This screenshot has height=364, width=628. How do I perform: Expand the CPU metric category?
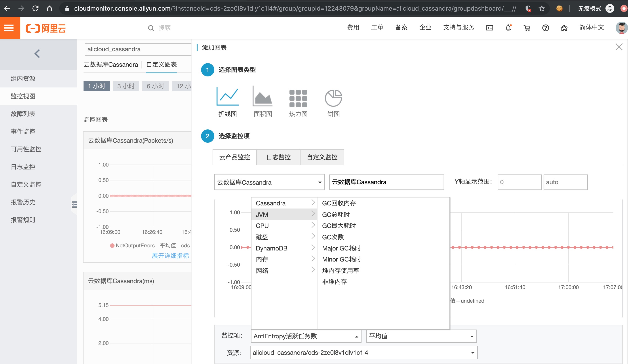[x=284, y=226]
